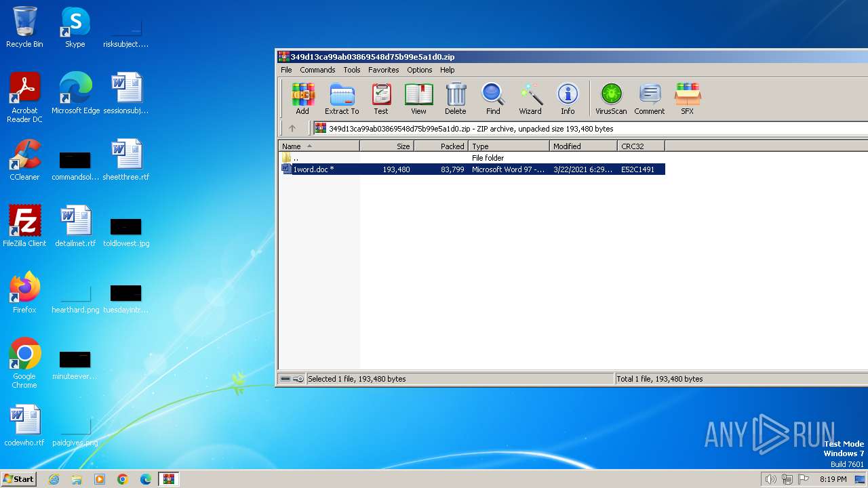Open the Help menu
The image size is (868, 488).
(448, 70)
